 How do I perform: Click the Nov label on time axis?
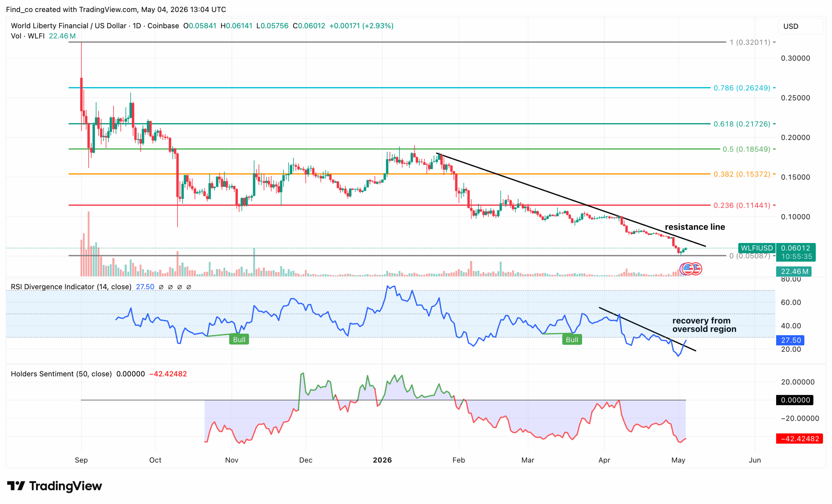click(232, 460)
